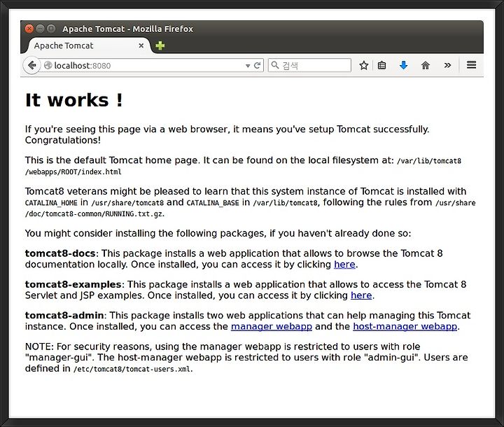Click the 'CATALINA_HOME' text
Viewport: 504px width, 427px height.
pyautogui.click(x=51, y=203)
